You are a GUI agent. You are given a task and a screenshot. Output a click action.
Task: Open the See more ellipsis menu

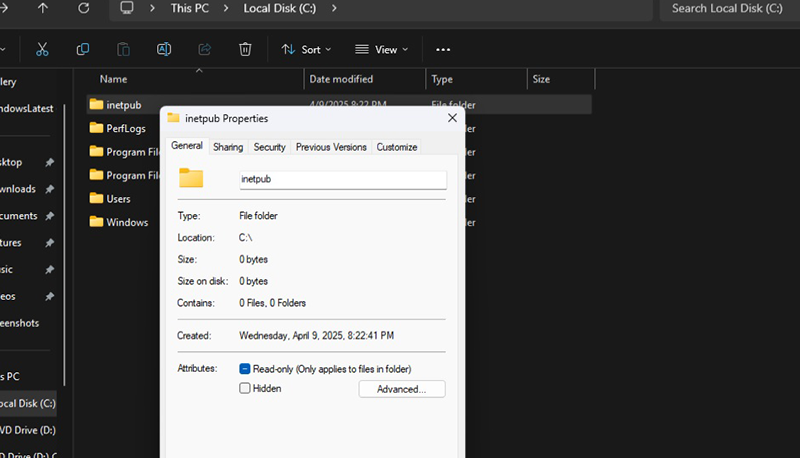click(444, 49)
